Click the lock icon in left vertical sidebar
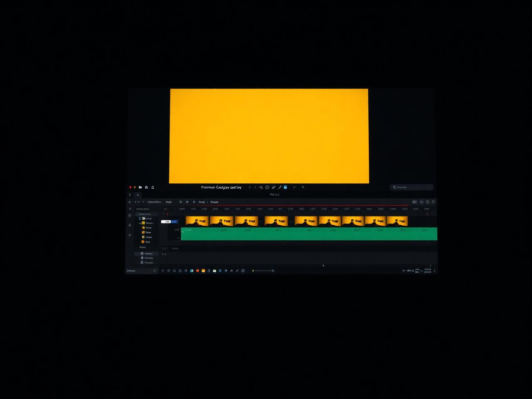This screenshot has width=532, height=399. 130,225
